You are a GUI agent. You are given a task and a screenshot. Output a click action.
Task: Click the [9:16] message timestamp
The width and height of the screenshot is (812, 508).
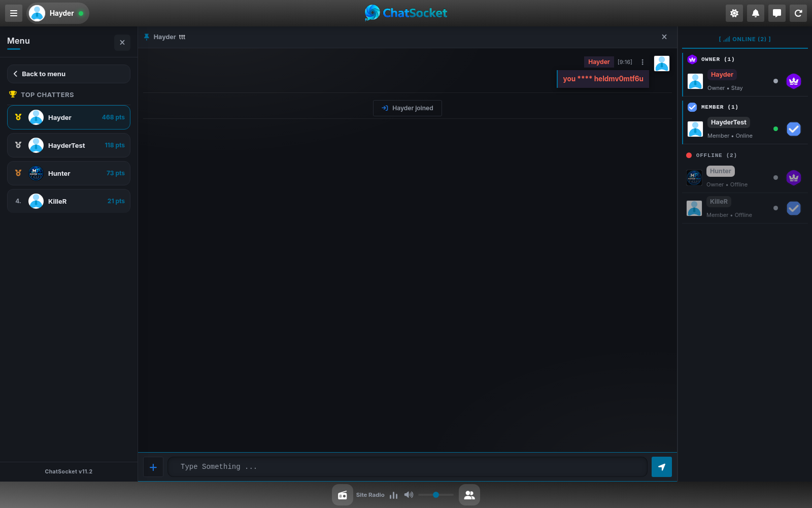[625, 62]
